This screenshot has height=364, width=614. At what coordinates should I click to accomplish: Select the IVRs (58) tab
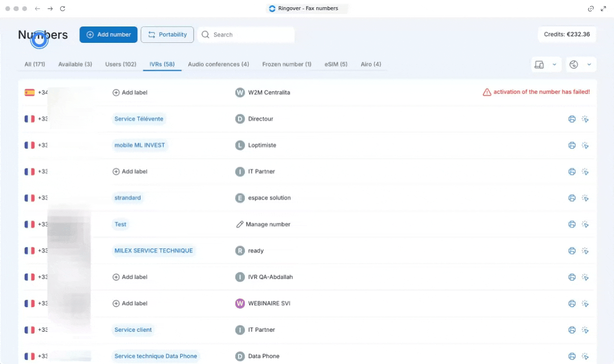[162, 64]
